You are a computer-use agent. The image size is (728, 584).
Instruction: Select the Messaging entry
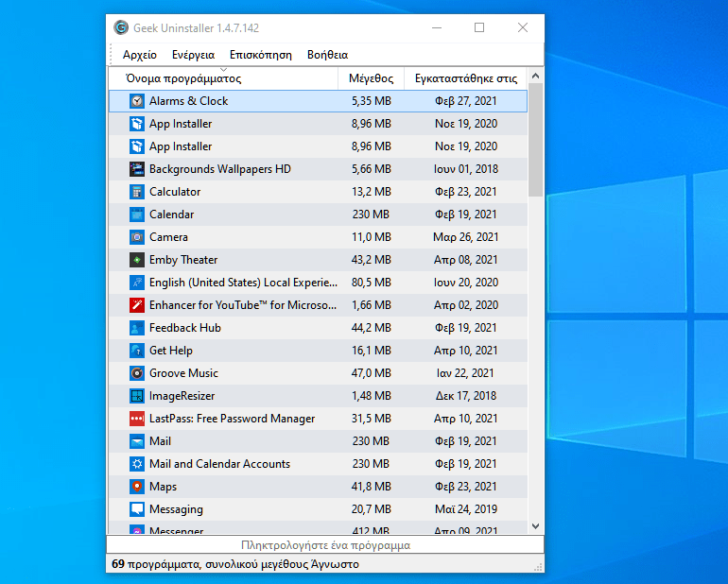[318, 509]
